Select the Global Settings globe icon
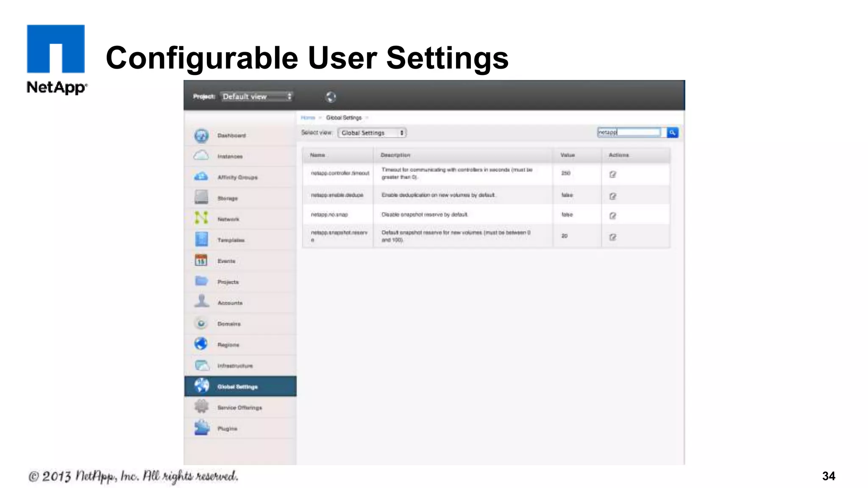Image resolution: width=868 pixels, height=488 pixels. [x=202, y=385]
